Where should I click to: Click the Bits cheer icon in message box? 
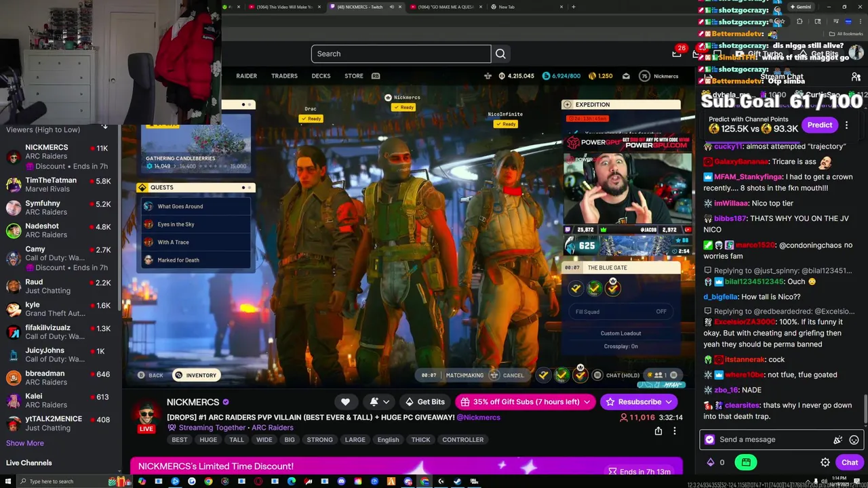(838, 440)
